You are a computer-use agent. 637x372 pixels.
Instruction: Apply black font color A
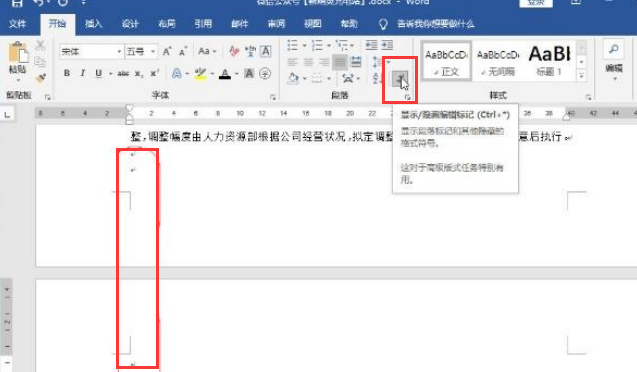(x=225, y=74)
